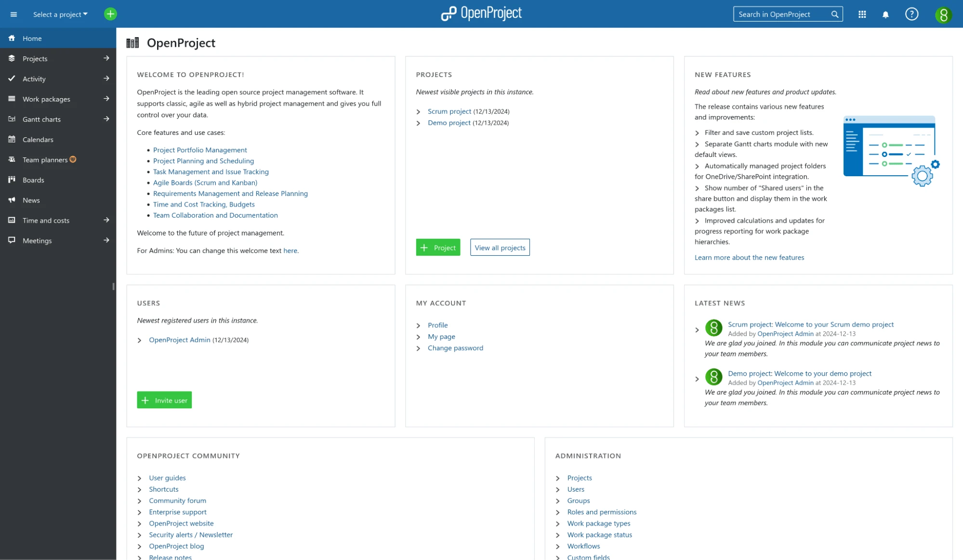Open the modules grid menu
The image size is (963, 560).
[862, 14]
